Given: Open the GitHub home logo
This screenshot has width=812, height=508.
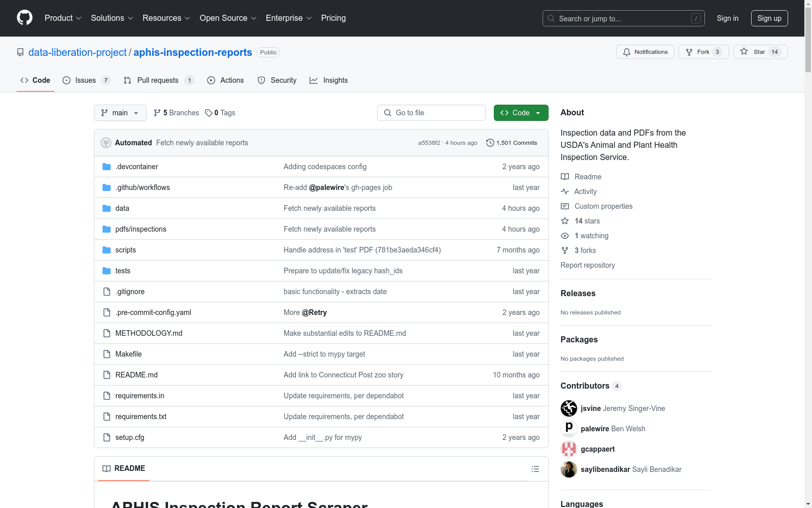Looking at the screenshot, I should (x=24, y=18).
